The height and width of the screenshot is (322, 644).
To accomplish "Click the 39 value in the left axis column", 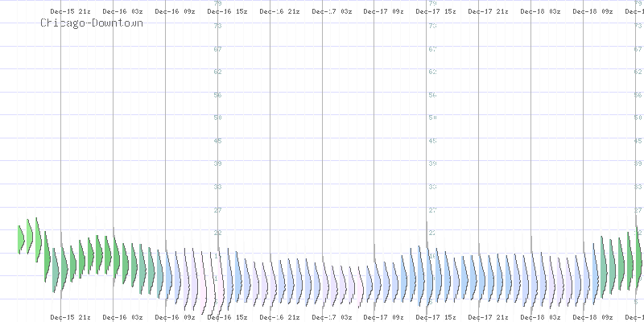I will tap(217, 163).
